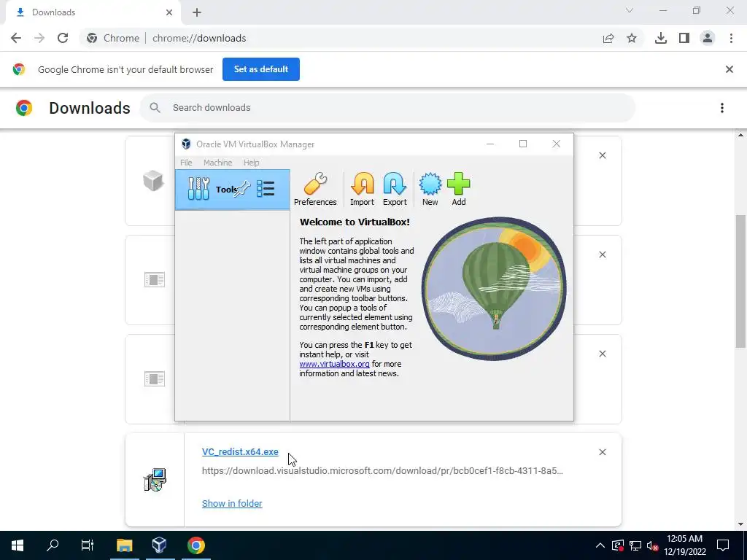Viewport: 747px width, 560px height.
Task: Focus the Search downloads field
Action: (387, 108)
